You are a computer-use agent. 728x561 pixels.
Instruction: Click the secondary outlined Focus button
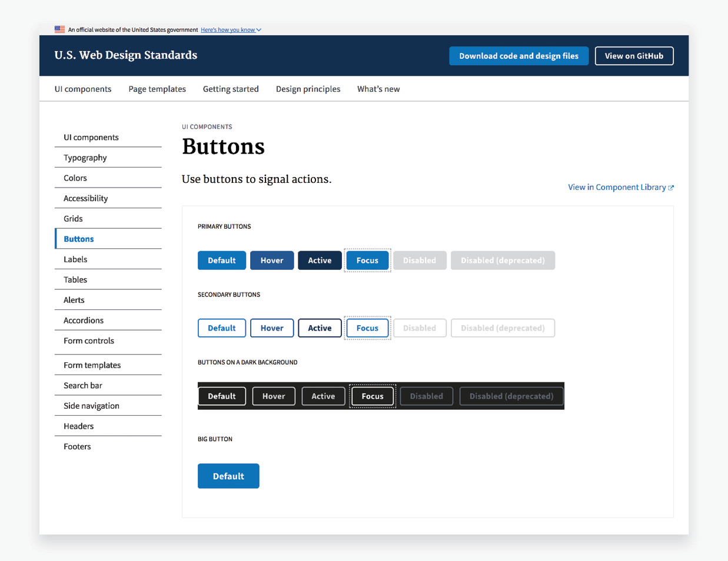367,328
